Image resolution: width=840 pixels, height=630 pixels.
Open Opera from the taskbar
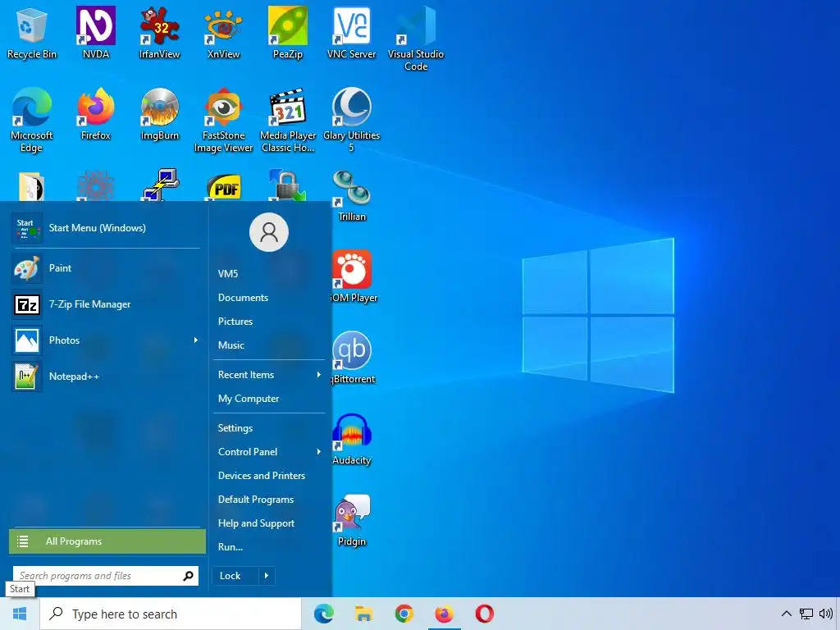tap(484, 614)
